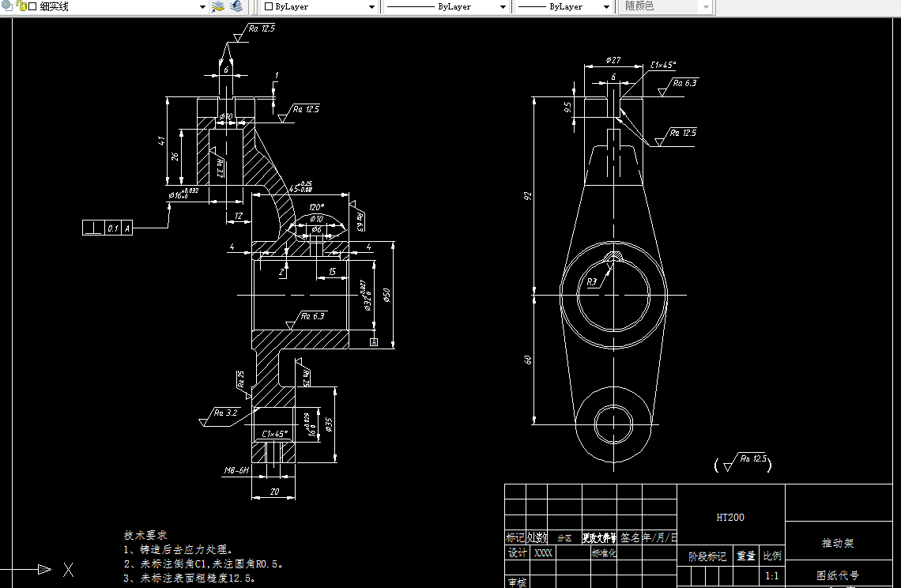Select the 26 height dimension

[x=175, y=156]
